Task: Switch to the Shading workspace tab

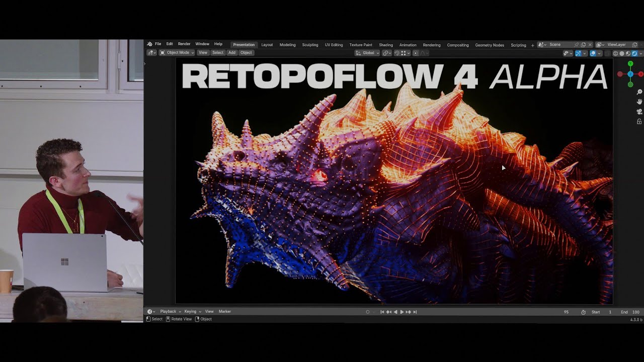Action: (x=386, y=45)
